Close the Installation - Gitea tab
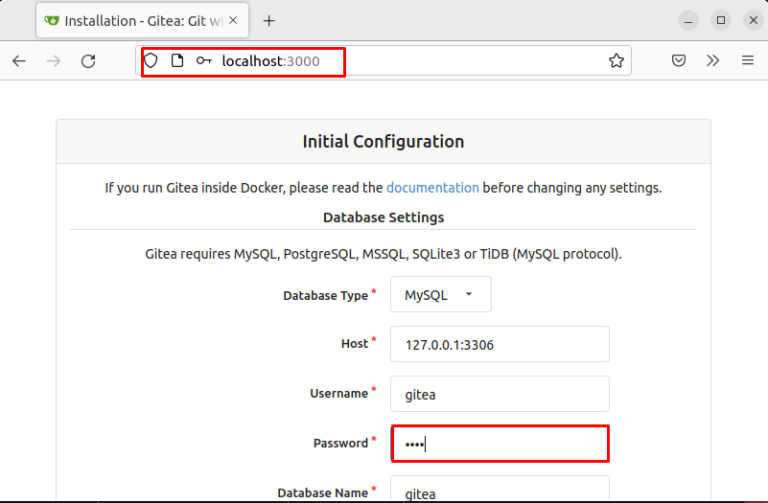Screen dimensions: 768x503 point(233,20)
